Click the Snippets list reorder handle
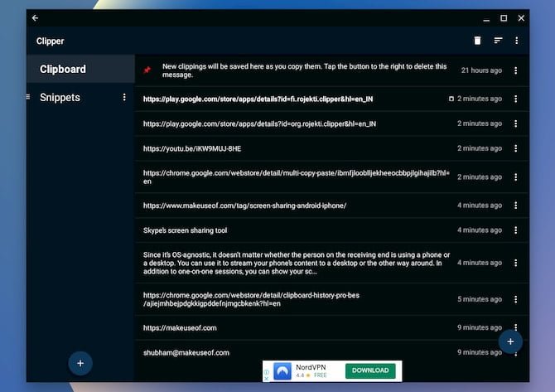 (28, 97)
